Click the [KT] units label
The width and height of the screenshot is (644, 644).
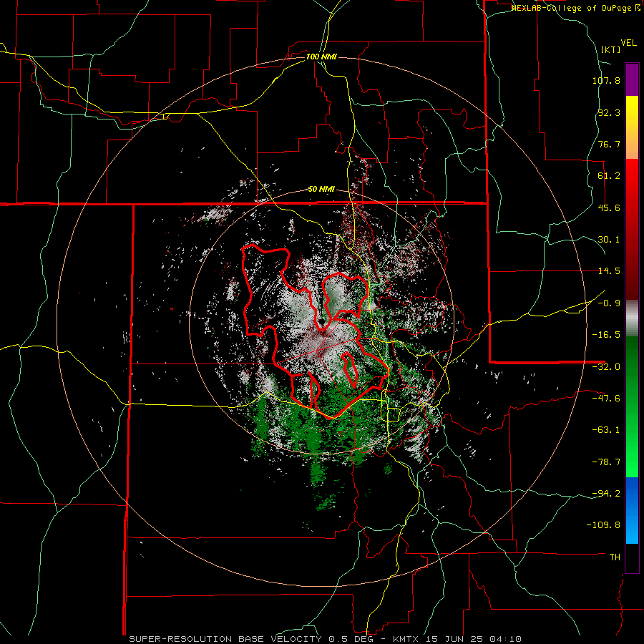point(611,49)
